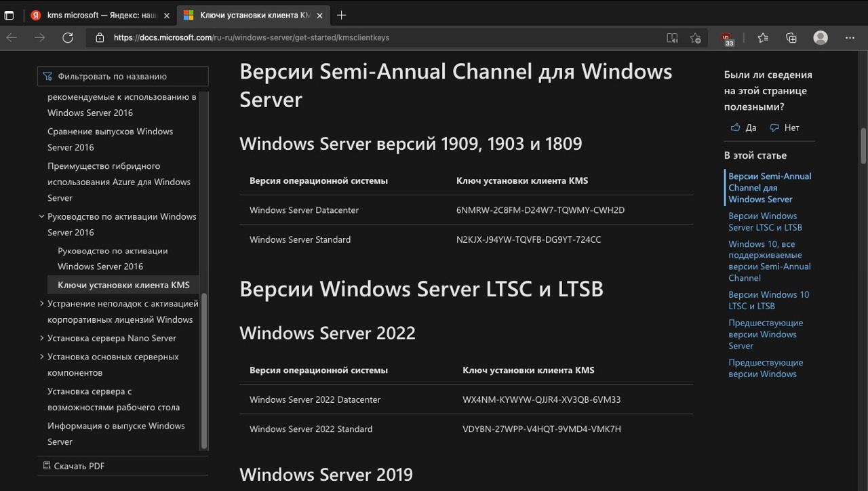
Task: Open the red extension icon with badge 33
Action: (x=727, y=39)
